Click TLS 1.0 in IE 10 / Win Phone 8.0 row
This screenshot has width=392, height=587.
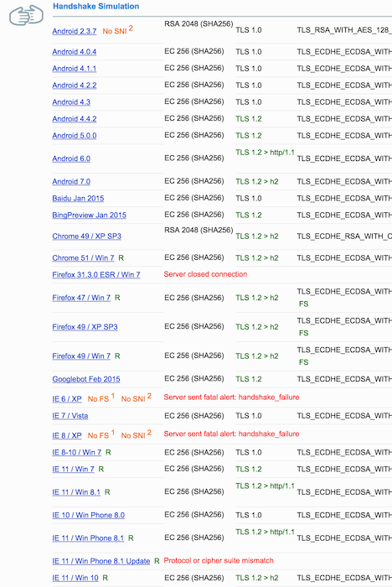[x=249, y=516]
